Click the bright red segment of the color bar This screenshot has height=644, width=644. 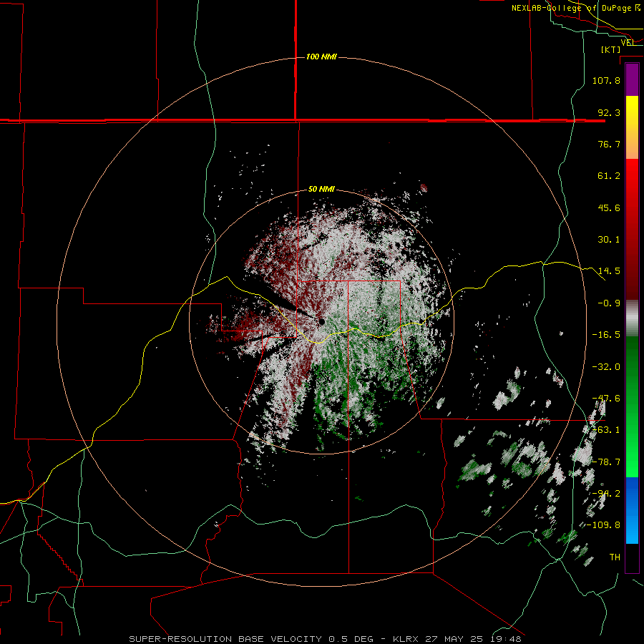pyautogui.click(x=632, y=177)
